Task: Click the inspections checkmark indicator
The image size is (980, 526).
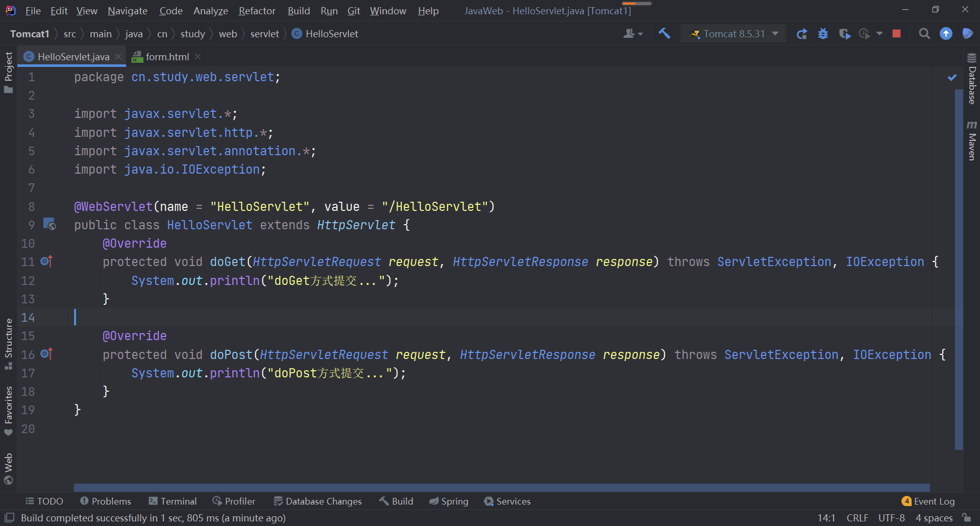Action: coord(951,78)
